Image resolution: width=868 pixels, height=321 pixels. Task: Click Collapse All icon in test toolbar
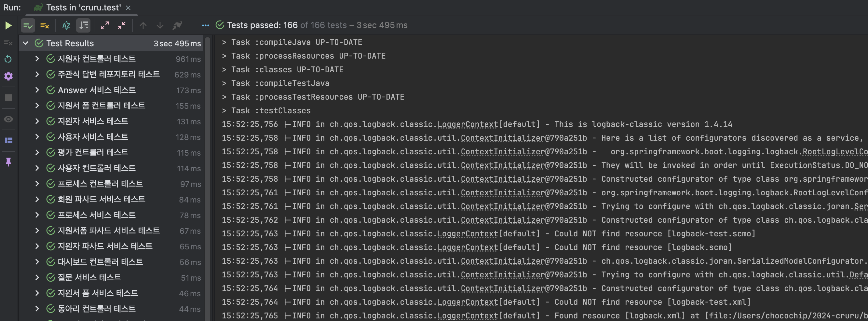(x=122, y=25)
